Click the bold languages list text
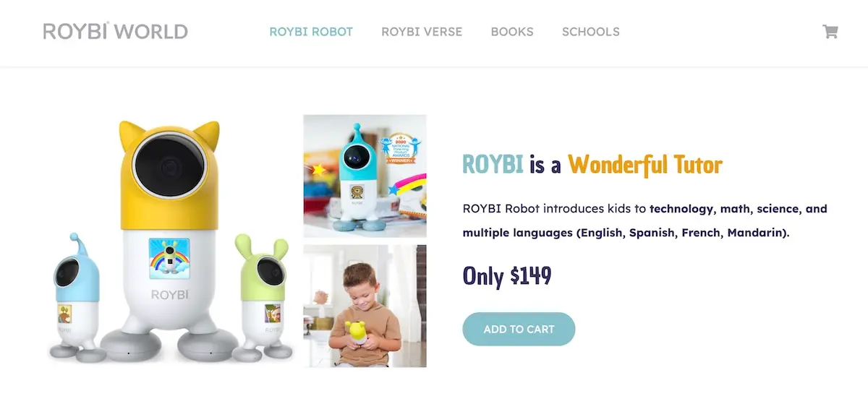868x417 pixels. tap(626, 233)
